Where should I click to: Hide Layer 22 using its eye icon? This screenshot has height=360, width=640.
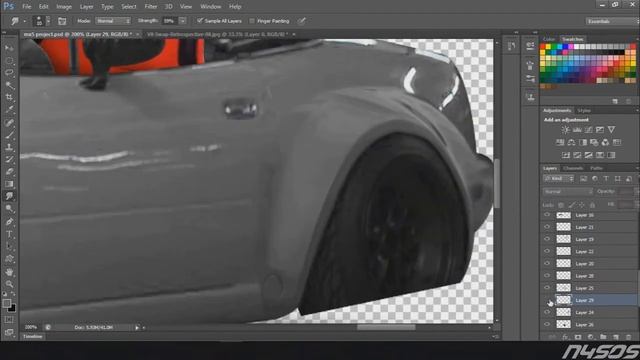pos(547,251)
